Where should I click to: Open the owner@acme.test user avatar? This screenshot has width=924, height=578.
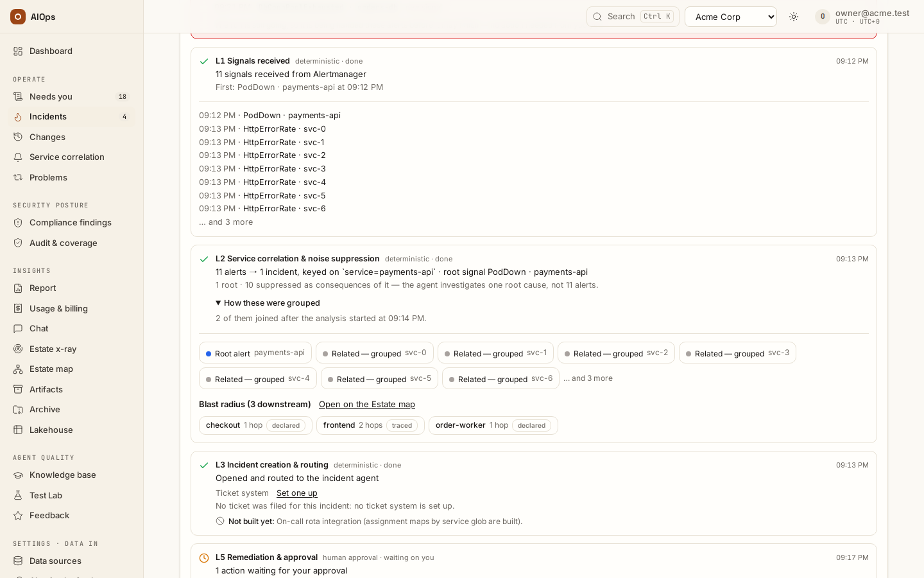click(x=823, y=17)
